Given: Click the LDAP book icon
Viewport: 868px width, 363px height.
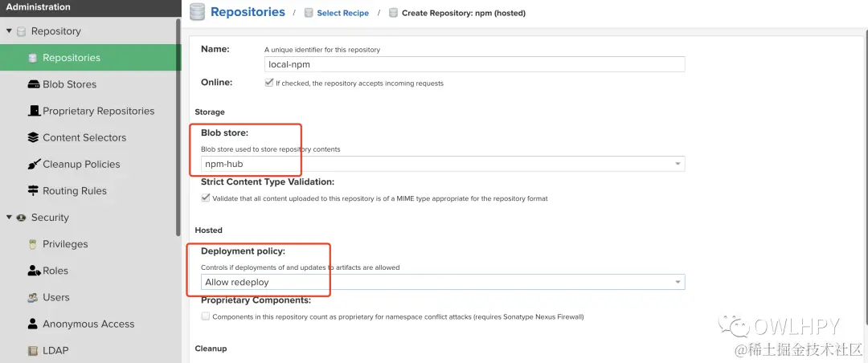Looking at the screenshot, I should click(33, 350).
